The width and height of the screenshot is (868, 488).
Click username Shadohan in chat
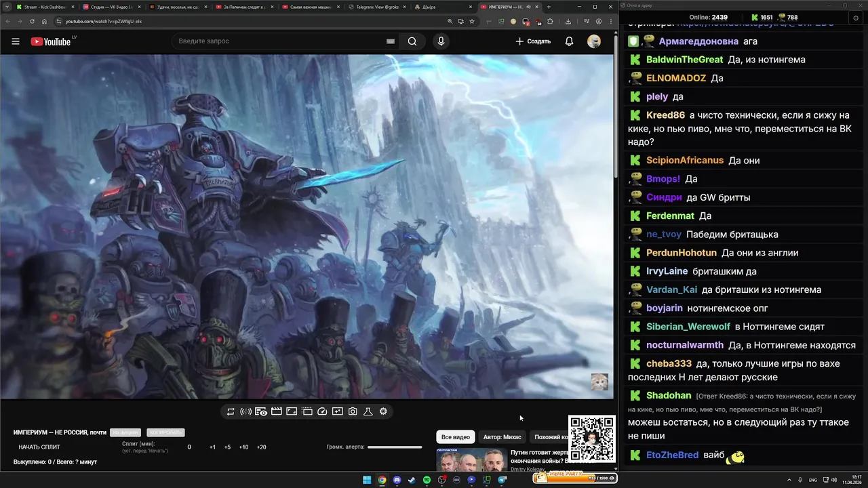[669, 395]
